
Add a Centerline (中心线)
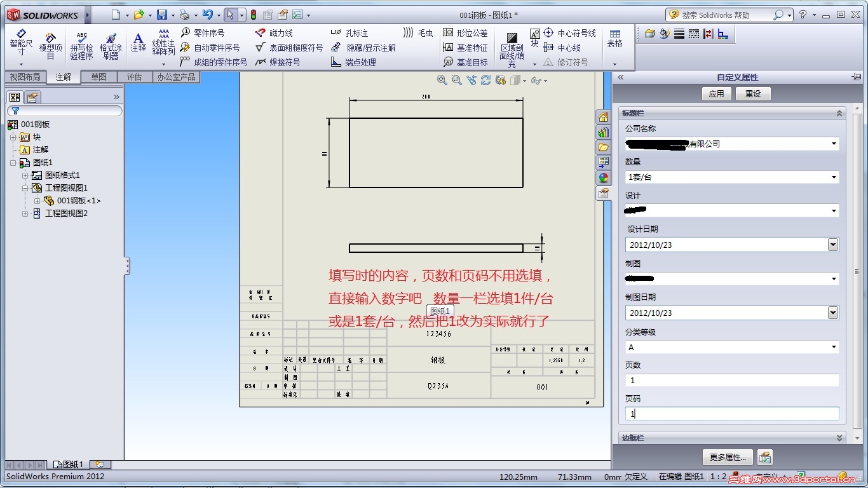coord(562,48)
